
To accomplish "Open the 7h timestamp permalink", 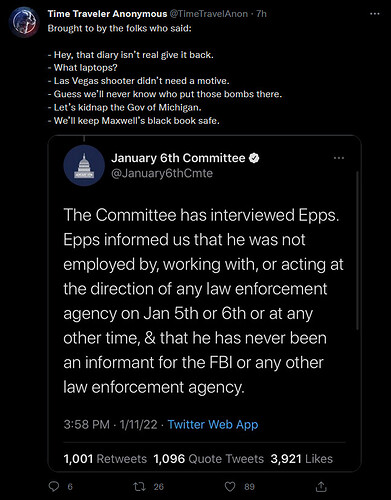I will (261, 14).
